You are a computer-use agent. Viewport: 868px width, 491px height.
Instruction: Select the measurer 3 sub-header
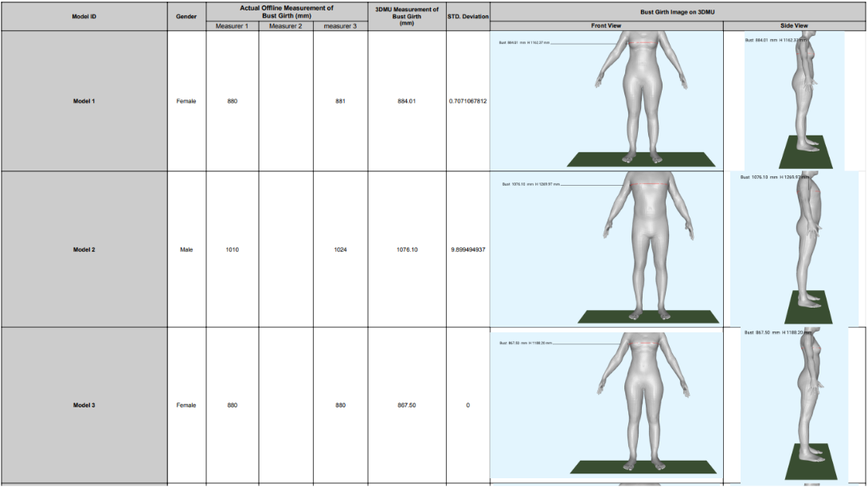click(x=338, y=25)
